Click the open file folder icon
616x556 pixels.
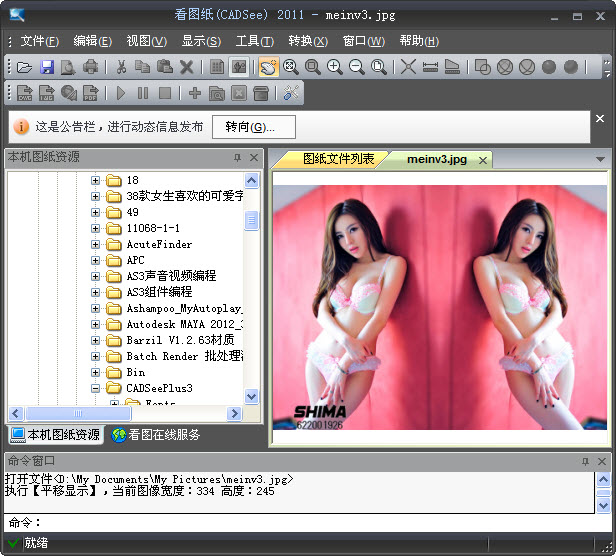(25, 67)
